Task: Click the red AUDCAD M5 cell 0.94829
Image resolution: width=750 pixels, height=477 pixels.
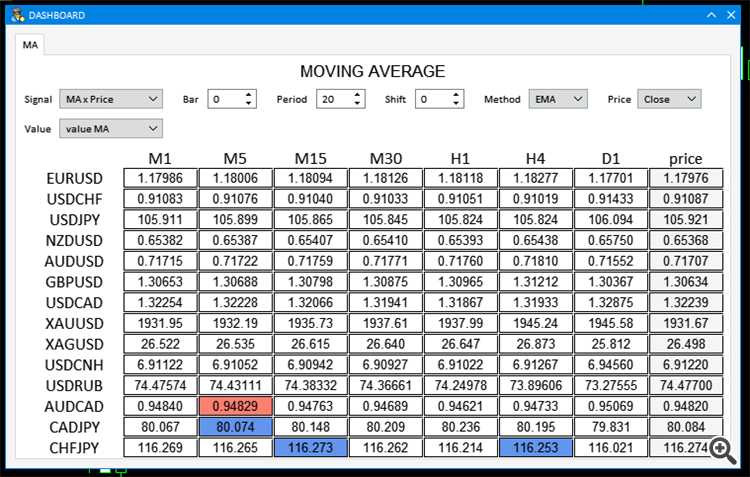Action: [235, 406]
